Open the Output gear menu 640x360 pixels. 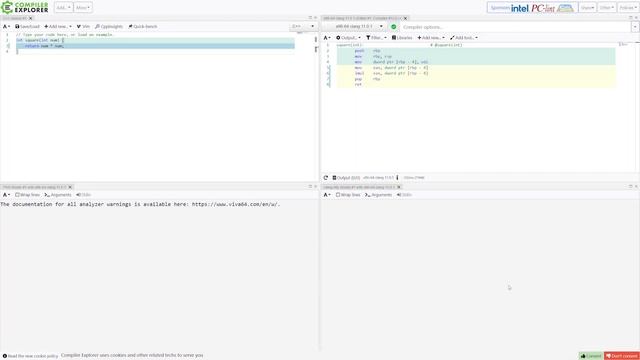click(348, 38)
